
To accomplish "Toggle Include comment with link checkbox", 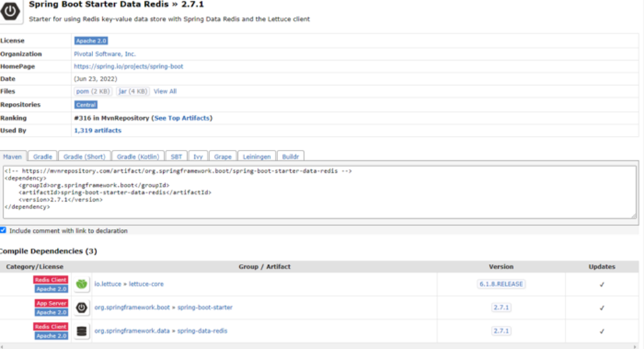I will (x=3, y=231).
